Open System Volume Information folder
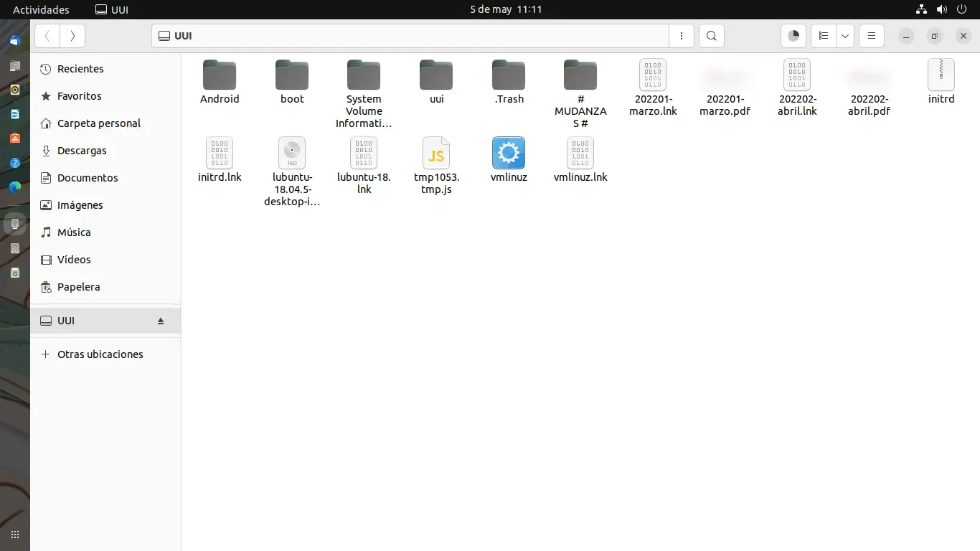Screen dimensions: 980x551 point(363,75)
